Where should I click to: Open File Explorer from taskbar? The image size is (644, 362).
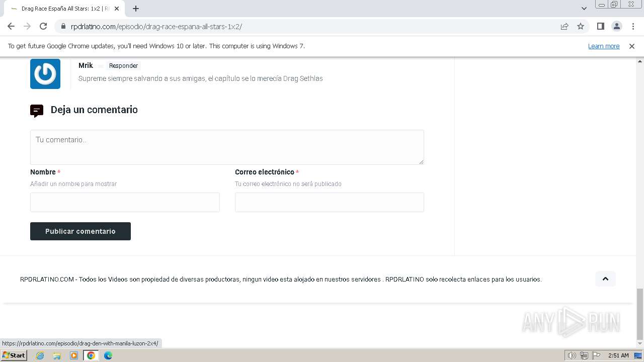(57, 355)
